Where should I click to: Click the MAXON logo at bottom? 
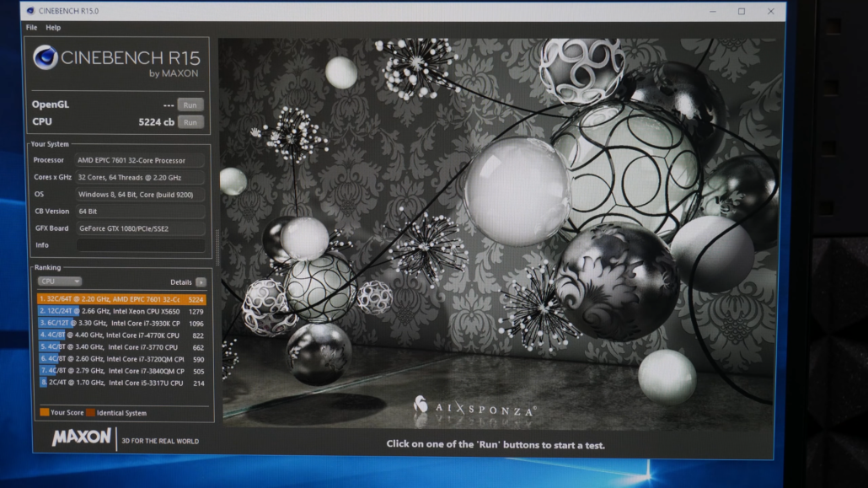[81, 437]
